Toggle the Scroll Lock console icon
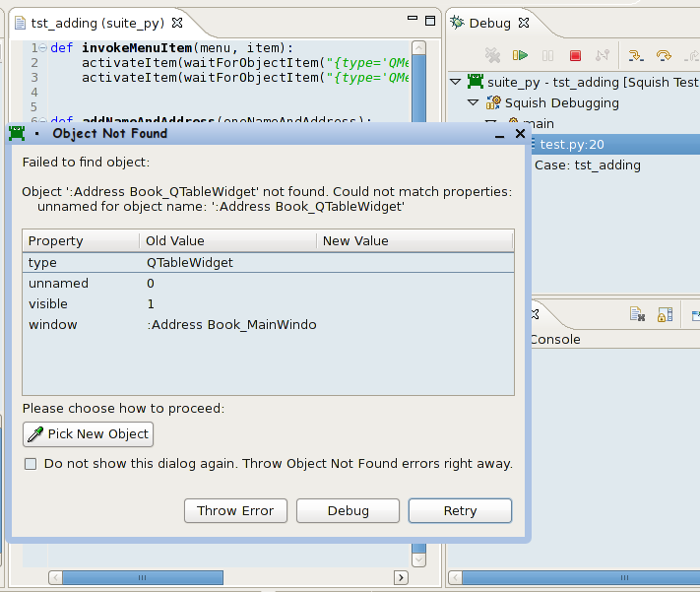700x592 pixels. pos(666,315)
